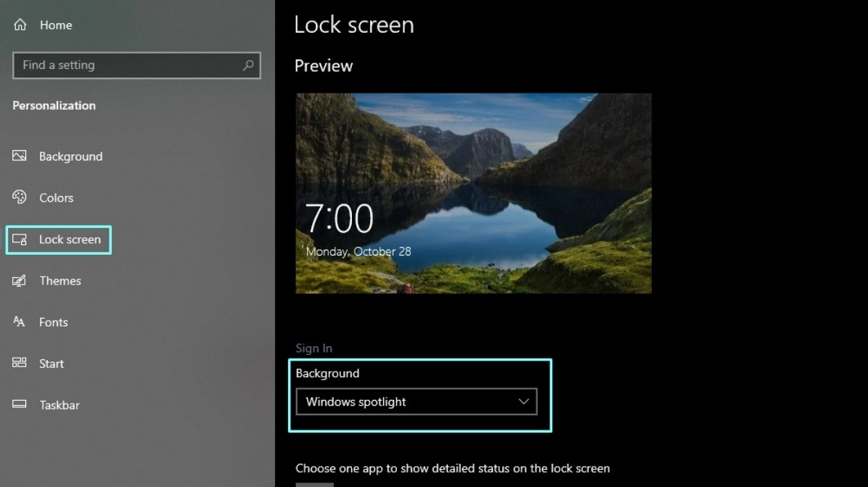Click the magnifier icon in Find a setting
Screen dimensions: 868x487
point(250,65)
